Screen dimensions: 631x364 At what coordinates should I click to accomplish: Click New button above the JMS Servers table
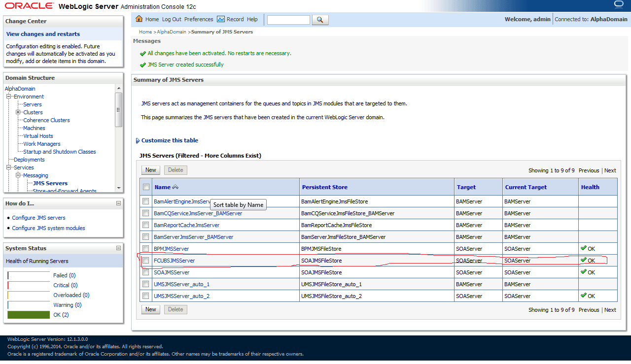point(151,170)
